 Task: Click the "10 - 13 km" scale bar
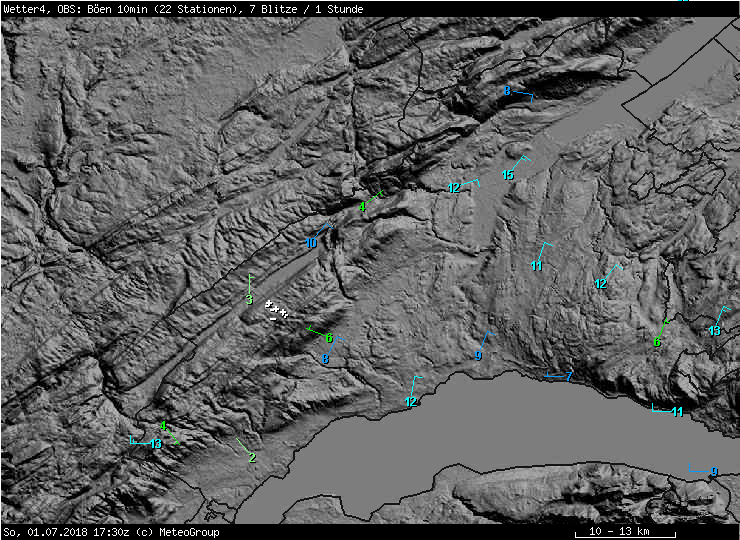click(620, 530)
